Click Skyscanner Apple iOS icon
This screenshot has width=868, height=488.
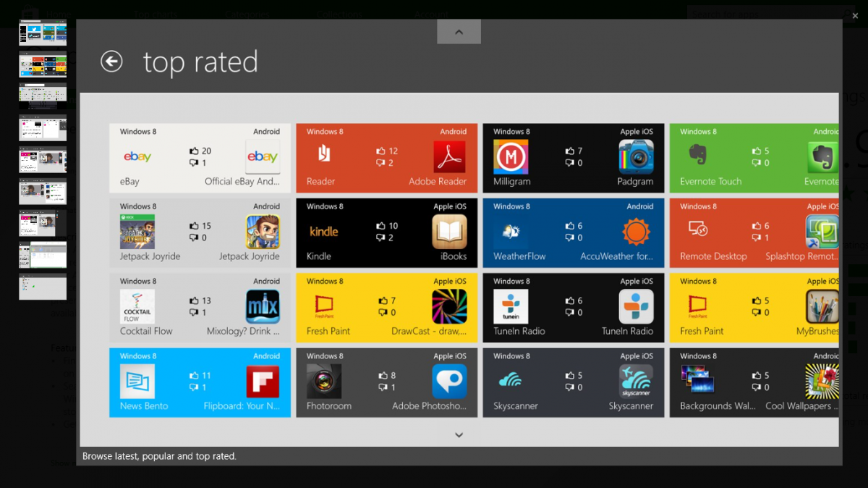637,381
